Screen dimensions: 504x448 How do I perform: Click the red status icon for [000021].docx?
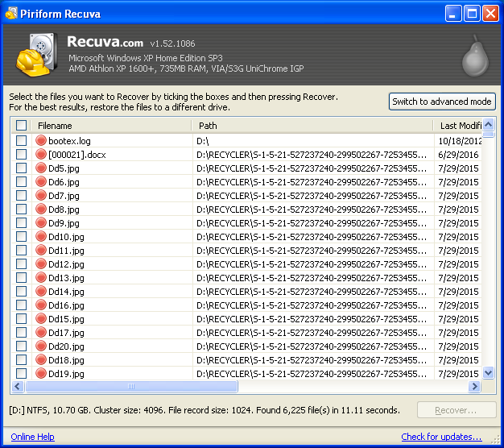pyautogui.click(x=41, y=155)
